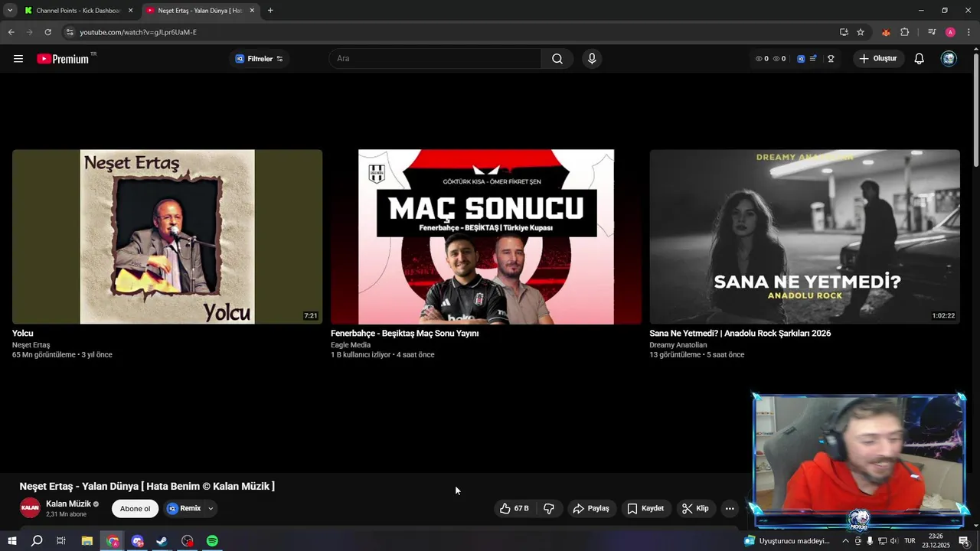Screen dimensions: 980x551
Task: Reload the YouTube page
Action: (x=47, y=32)
